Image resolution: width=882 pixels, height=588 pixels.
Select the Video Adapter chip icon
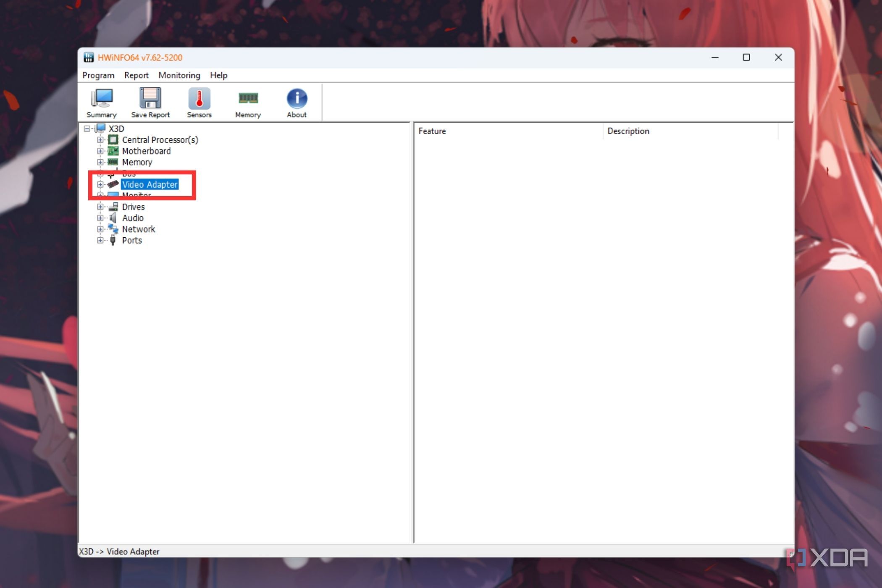pyautogui.click(x=113, y=184)
